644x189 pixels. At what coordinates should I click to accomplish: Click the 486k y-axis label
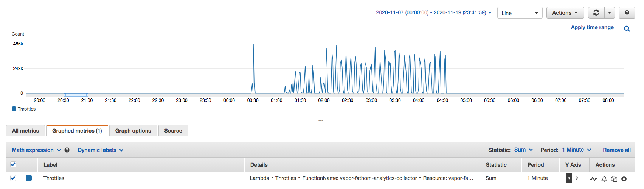click(x=18, y=44)
